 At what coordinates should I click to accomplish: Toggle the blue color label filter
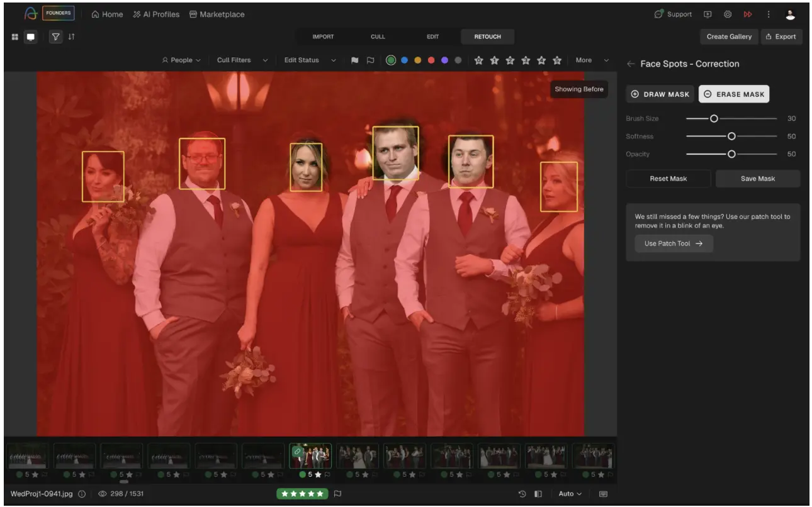click(404, 60)
